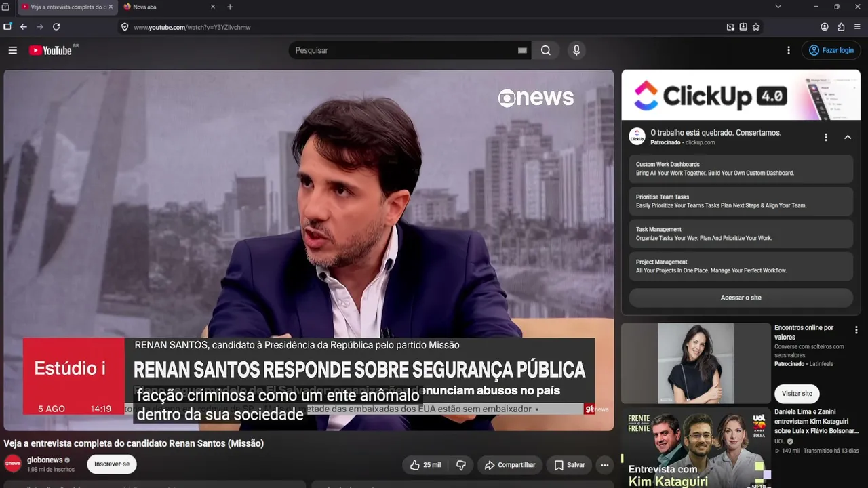Open ClickUp ad options three-dot menu
868x488 pixels.
pyautogui.click(x=826, y=138)
